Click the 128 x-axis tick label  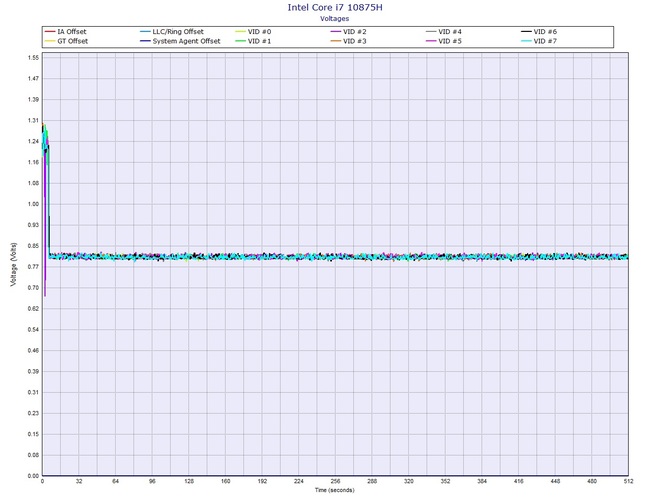pos(189,481)
